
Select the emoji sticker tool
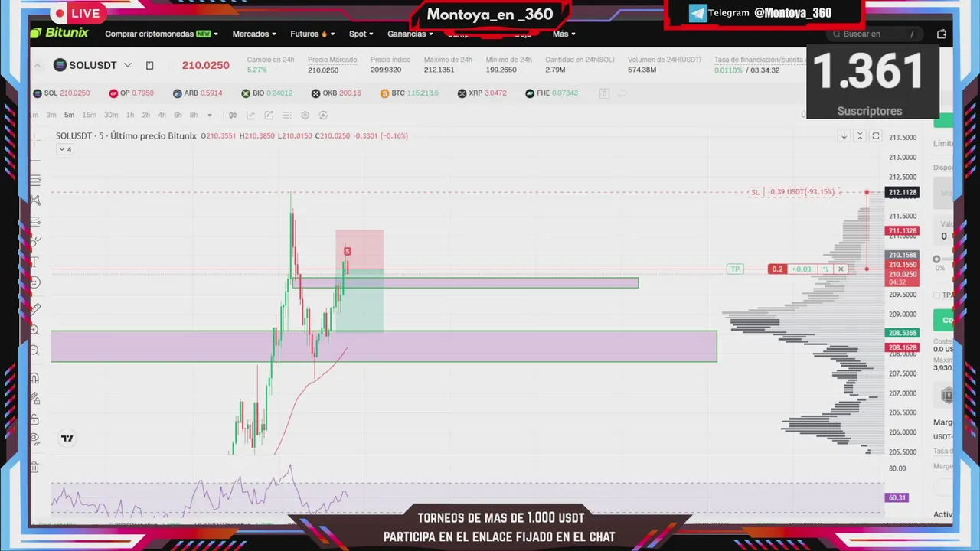tap(35, 282)
